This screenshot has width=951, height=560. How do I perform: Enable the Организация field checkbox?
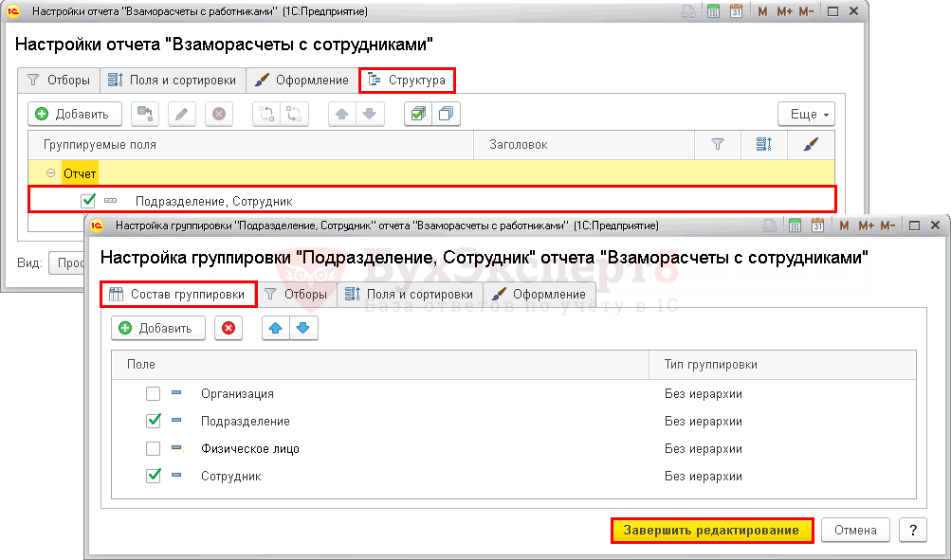point(154,394)
